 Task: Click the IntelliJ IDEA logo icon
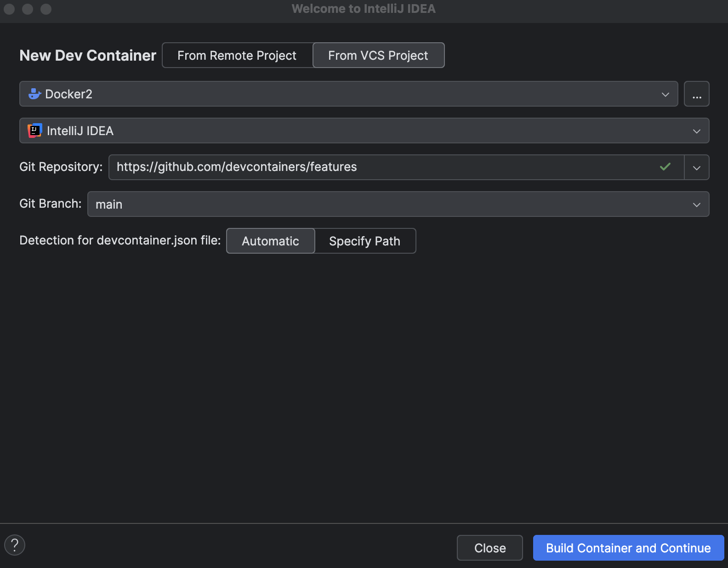click(x=34, y=131)
